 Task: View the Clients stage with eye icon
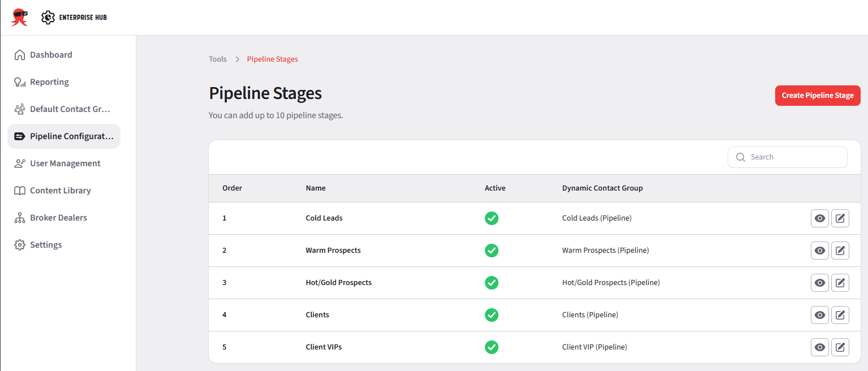tap(819, 315)
